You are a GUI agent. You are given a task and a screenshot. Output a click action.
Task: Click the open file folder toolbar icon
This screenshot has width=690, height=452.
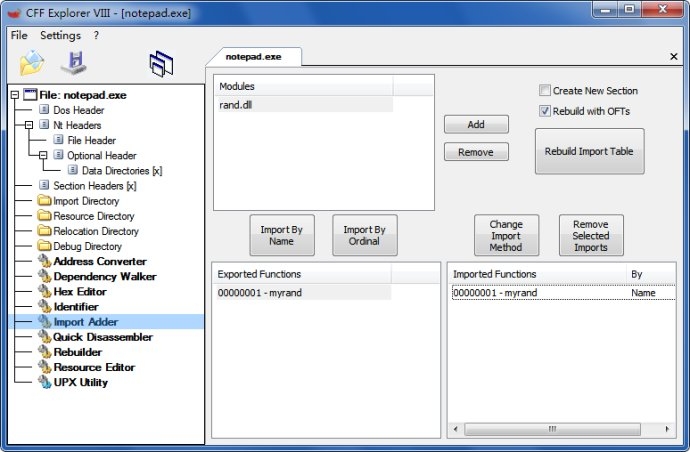point(31,63)
